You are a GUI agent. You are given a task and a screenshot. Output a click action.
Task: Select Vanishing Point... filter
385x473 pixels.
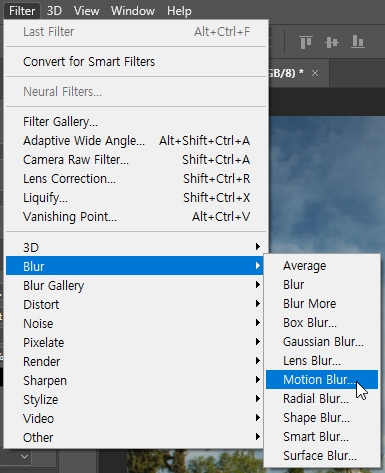click(x=136, y=217)
